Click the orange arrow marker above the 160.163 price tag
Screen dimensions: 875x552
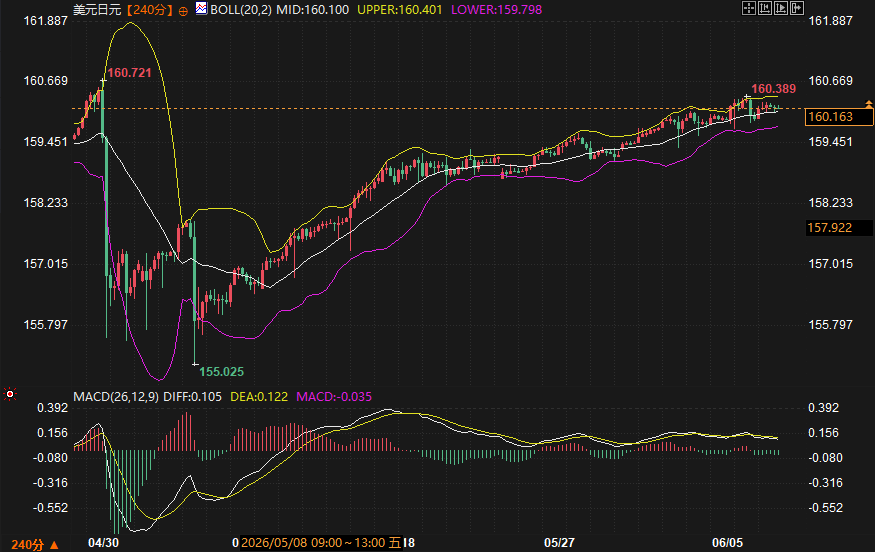coord(868,104)
